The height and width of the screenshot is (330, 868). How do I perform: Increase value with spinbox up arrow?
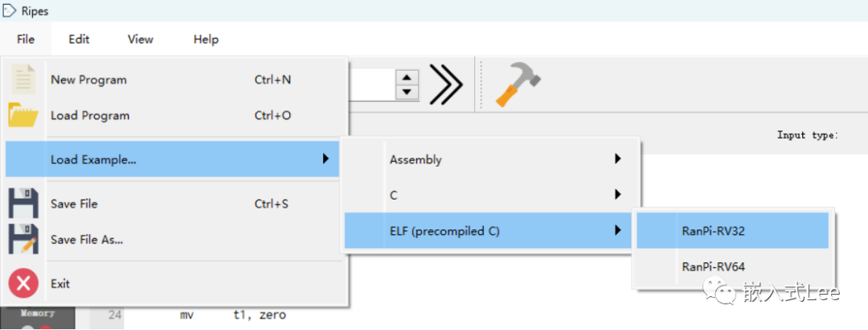(409, 77)
